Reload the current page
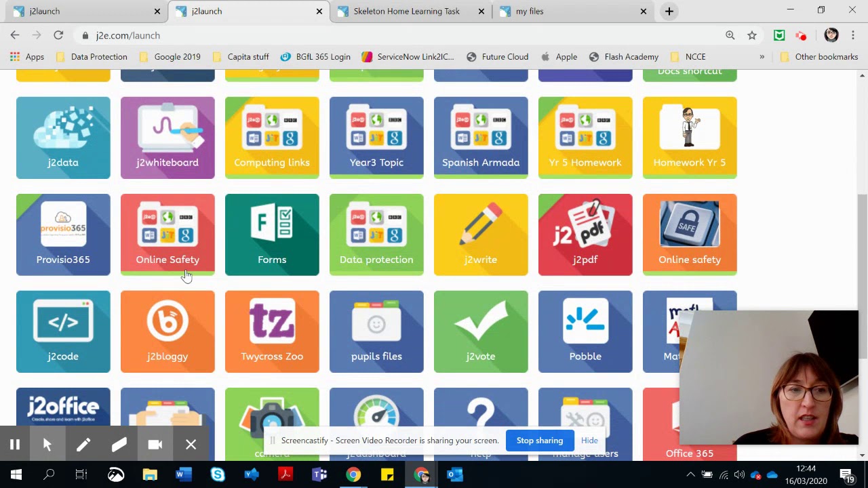Screen dimensions: 868x488 click(58, 35)
